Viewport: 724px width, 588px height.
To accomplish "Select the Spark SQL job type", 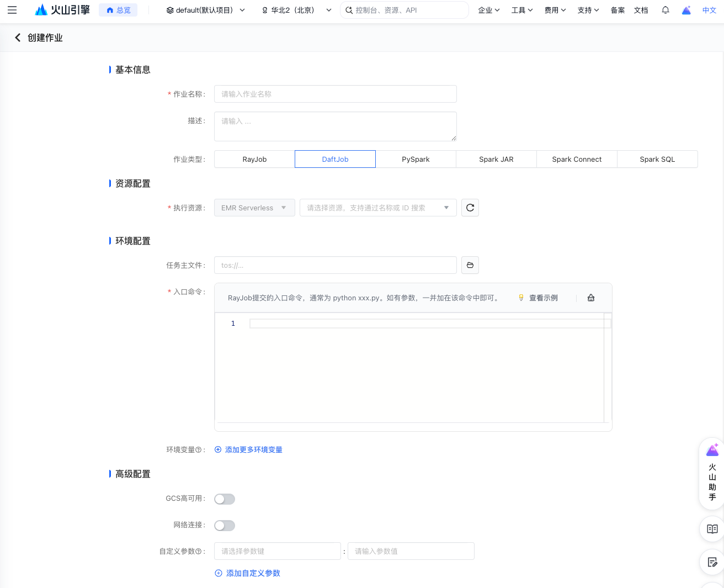I will pyautogui.click(x=657, y=159).
